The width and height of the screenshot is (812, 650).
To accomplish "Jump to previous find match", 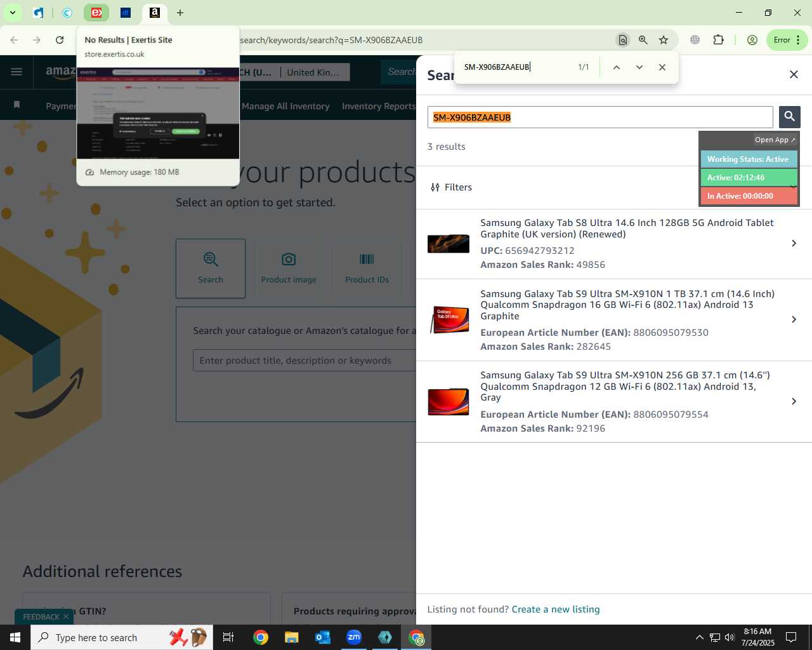I will point(616,67).
